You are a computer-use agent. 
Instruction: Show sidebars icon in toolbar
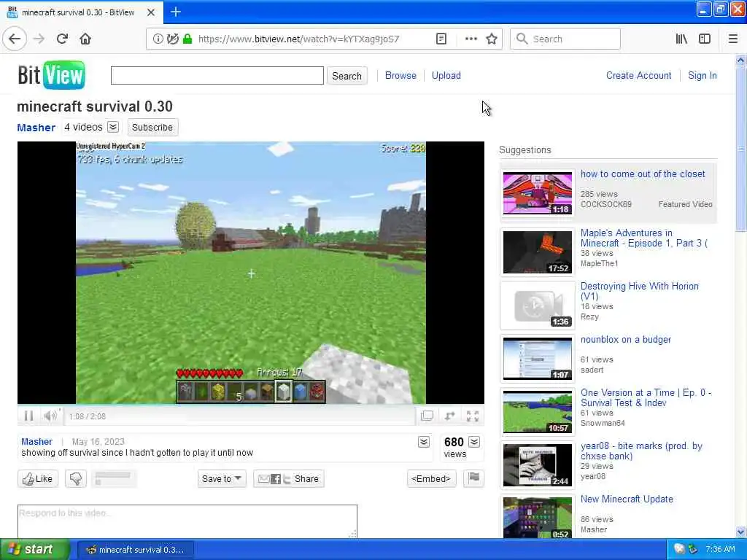point(705,39)
